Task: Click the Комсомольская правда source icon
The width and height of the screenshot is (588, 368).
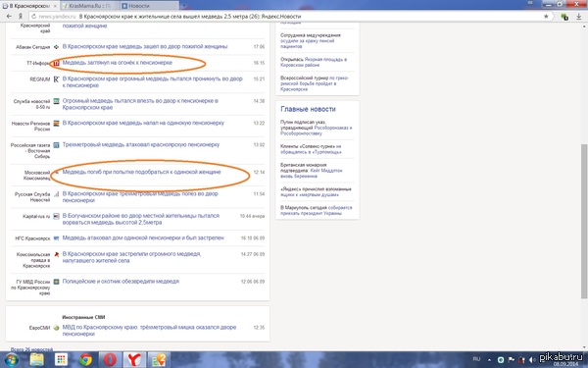Action: (x=56, y=254)
